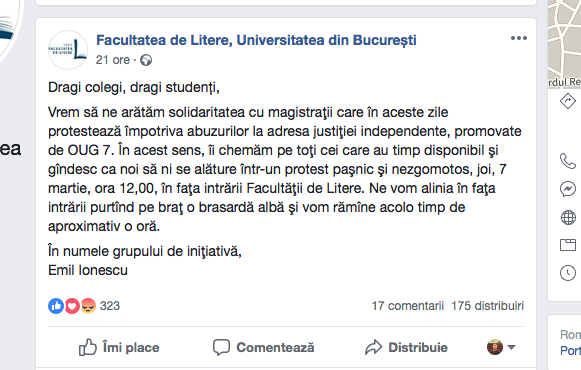
Task: Click the red heart Love reaction icon
Action: tap(72, 306)
